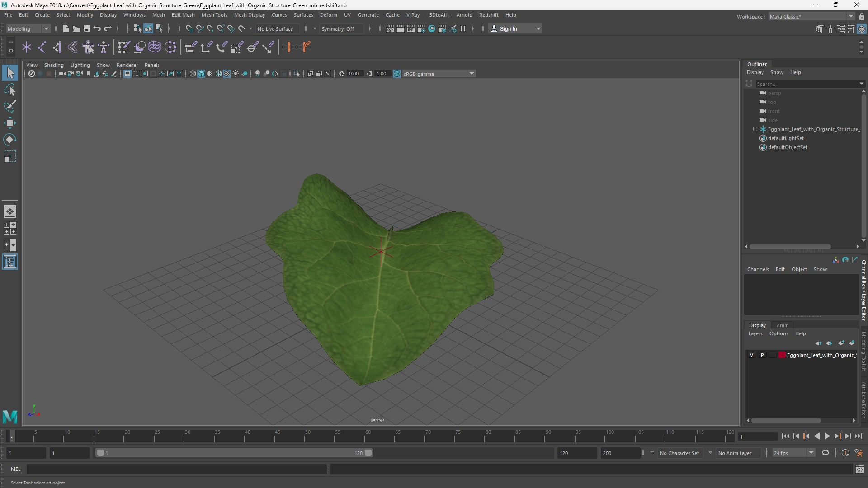Toggle the V visibility box of Eggplant layer
868x488 pixels.
point(752,355)
